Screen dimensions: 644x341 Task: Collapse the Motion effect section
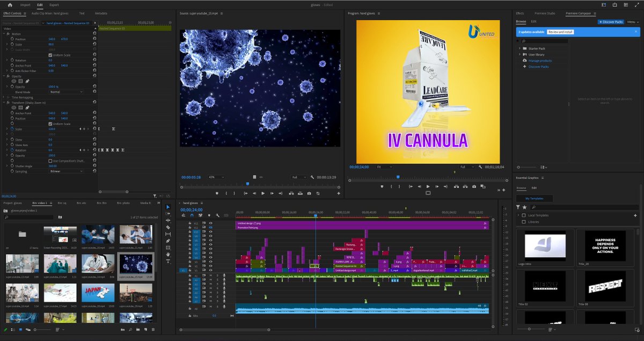click(4, 34)
